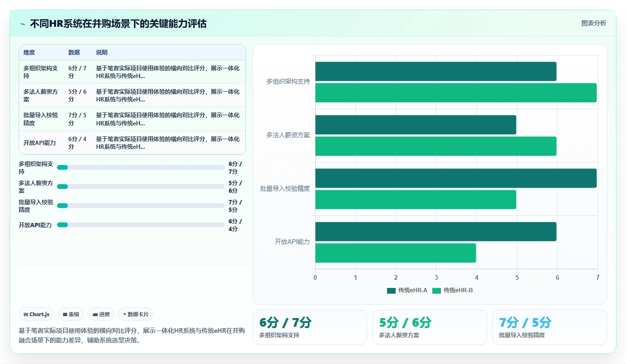Click the 多组织架构支持 chart axis label
626x364 pixels.
tap(288, 82)
